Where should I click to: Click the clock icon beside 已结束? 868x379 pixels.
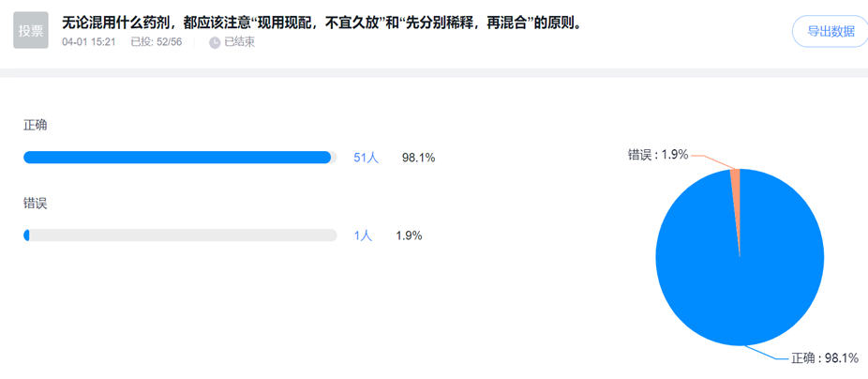click(215, 42)
